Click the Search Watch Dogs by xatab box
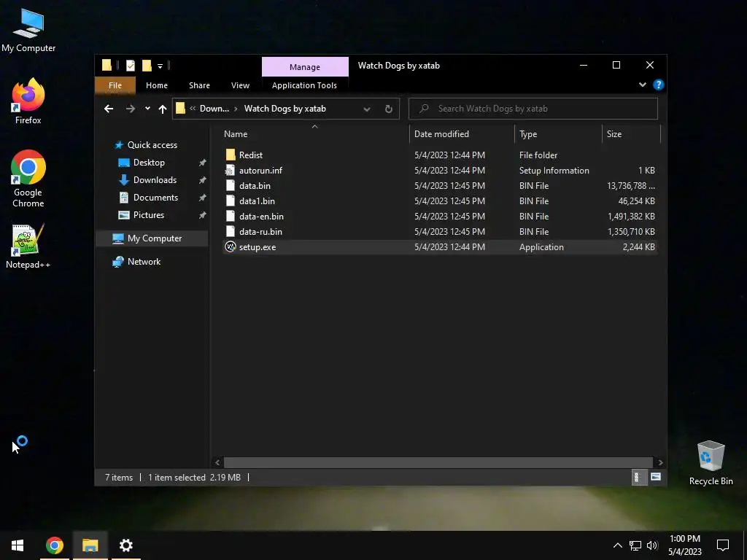The height and width of the screenshot is (560, 747). [x=533, y=109]
